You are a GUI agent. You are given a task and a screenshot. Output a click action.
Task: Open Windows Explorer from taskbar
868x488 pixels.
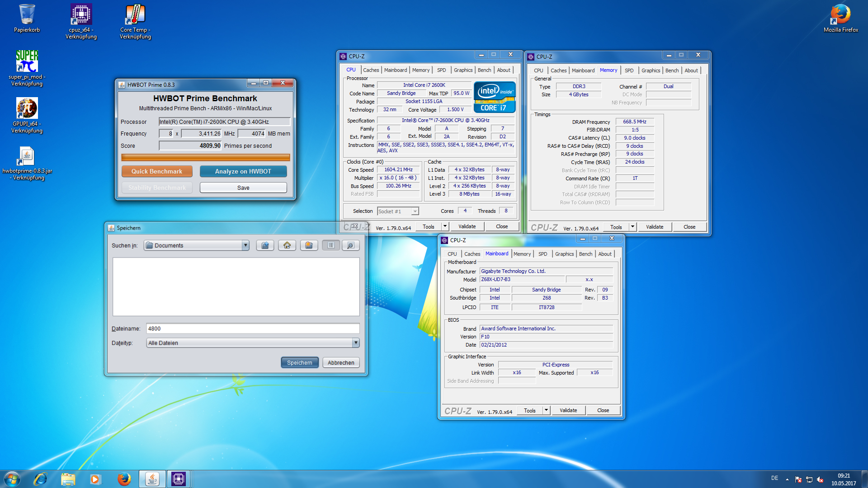[68, 479]
